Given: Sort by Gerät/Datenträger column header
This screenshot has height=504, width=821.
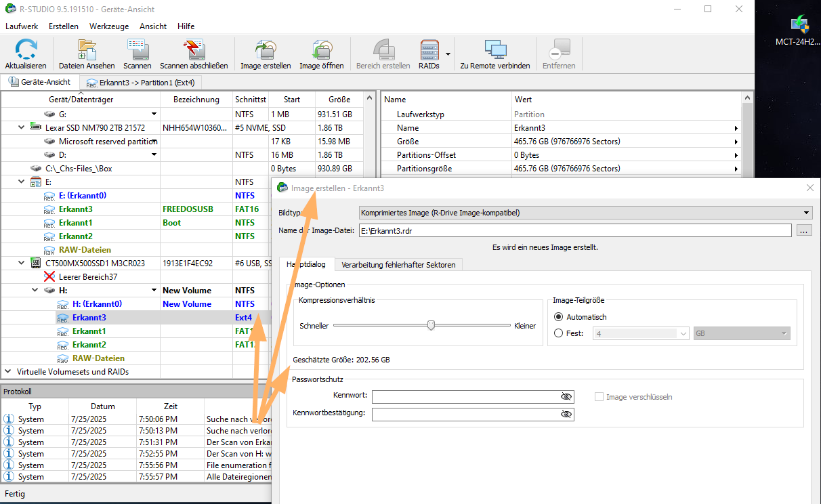Looking at the screenshot, I should tap(81, 99).
